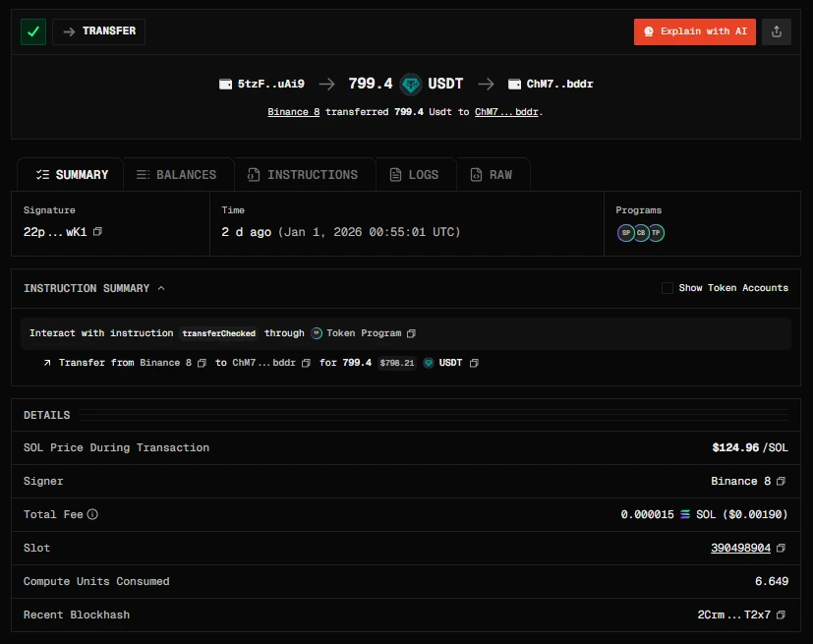
Task: Switch to the BALANCES tab
Action: pos(177,174)
